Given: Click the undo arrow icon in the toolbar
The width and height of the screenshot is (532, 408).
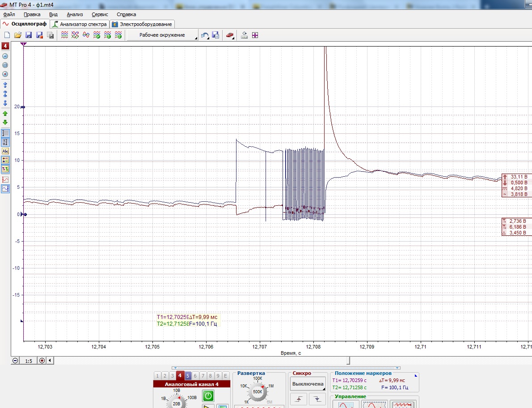Looking at the screenshot, I should [205, 35].
